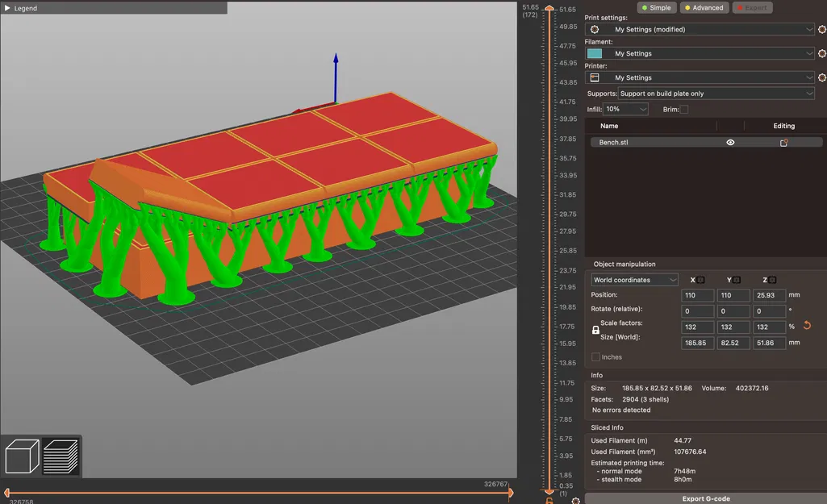The image size is (827, 504).
Task: Open the Infill 10% dropdown
Action: tap(625, 109)
